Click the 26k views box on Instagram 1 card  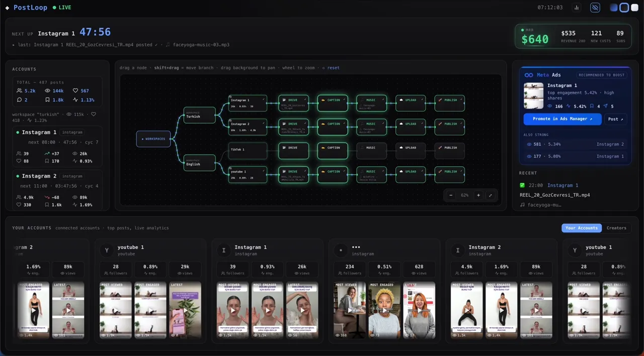(x=302, y=269)
